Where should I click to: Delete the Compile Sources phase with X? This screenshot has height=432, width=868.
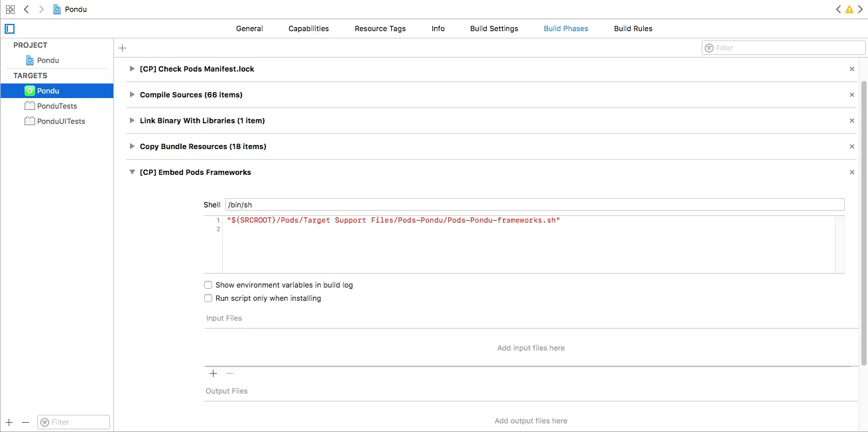point(852,95)
